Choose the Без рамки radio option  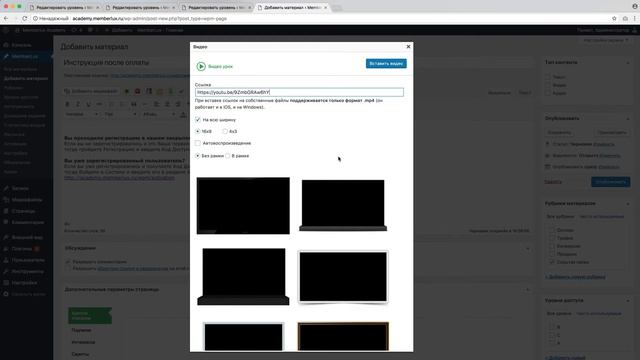[198, 156]
